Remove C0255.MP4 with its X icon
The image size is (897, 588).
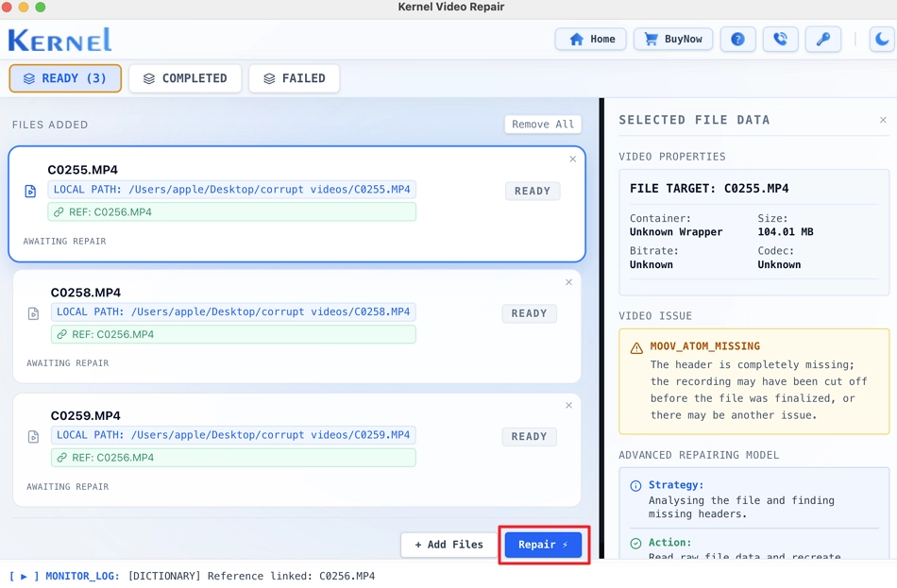[x=572, y=159]
